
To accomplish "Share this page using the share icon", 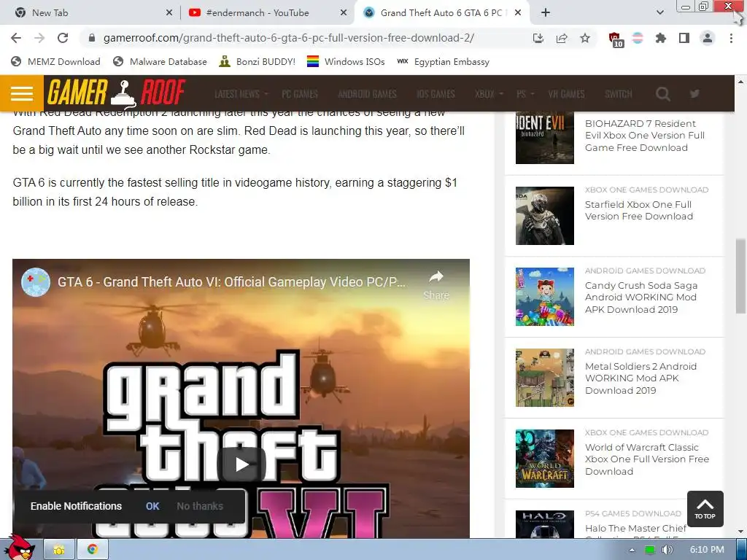I will tap(562, 38).
